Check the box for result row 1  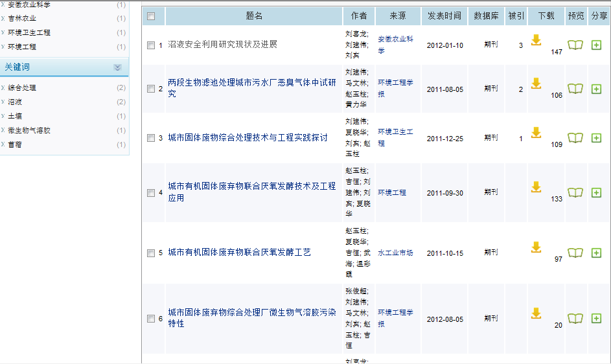[x=151, y=45]
